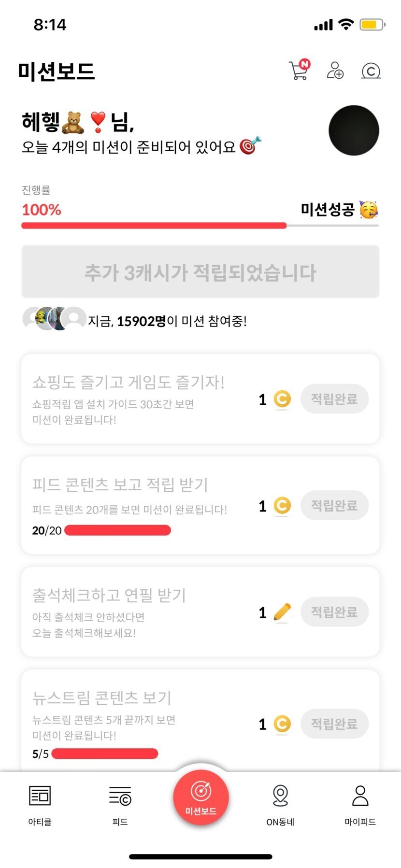Open the 쇼핑도 즐기고 게임도 즐기자 mission card
This screenshot has width=401, height=868.
coord(129,398)
